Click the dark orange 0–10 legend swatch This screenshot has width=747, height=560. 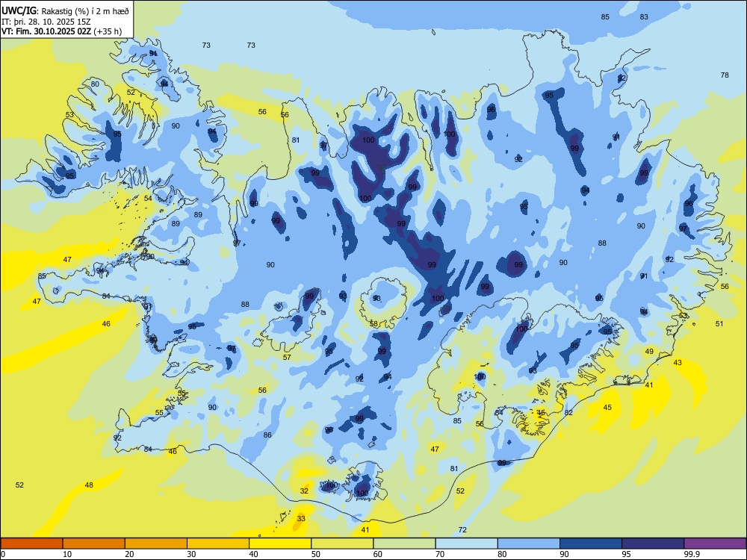coord(31,544)
